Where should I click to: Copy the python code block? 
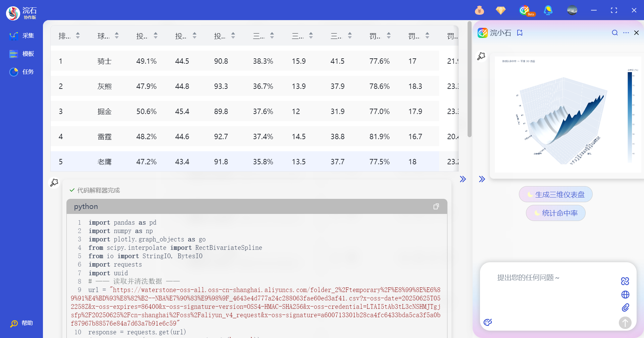pos(436,207)
